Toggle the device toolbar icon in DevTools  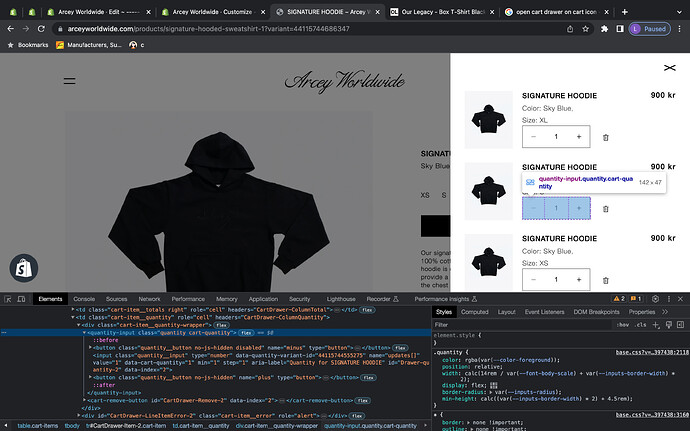tap(21, 299)
